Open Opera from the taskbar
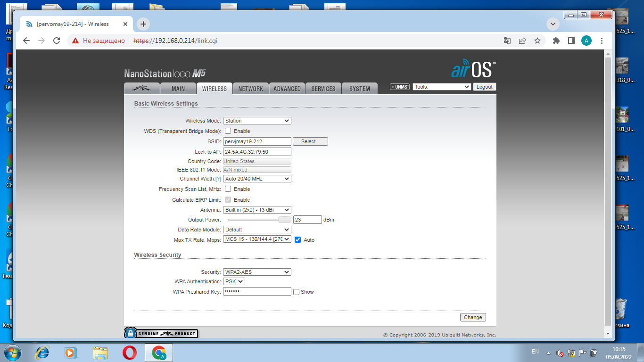Image resolution: width=644 pixels, height=362 pixels. 130,353
